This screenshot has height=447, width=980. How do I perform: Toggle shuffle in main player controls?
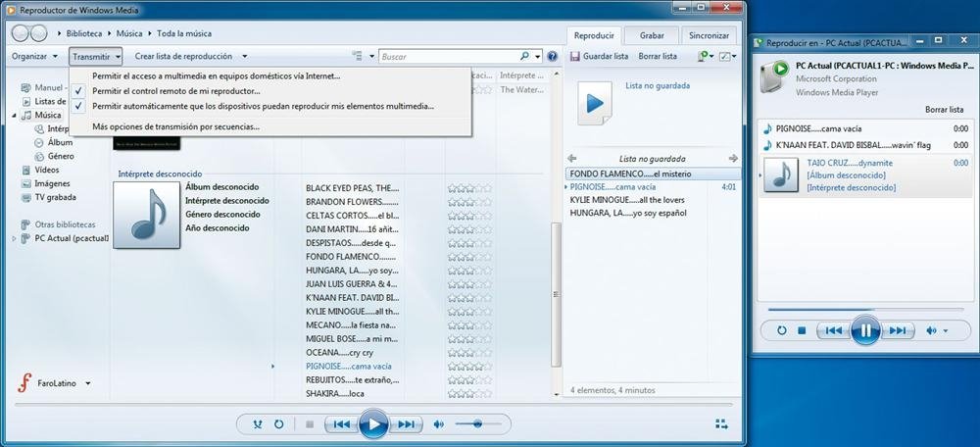pos(258,424)
